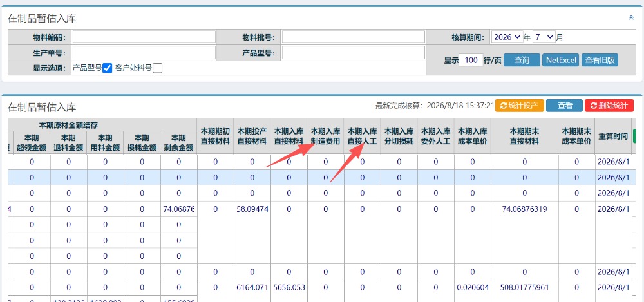Viewport: 644px width, 302px height.
Task: Enable the 客户处料号 checkbox
Action: pyautogui.click(x=157, y=68)
